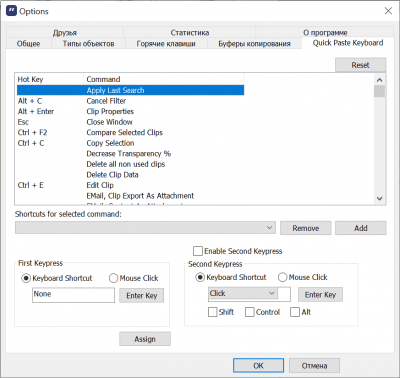Click the Esc hot key cell
The image size is (400, 378).
[23, 122]
